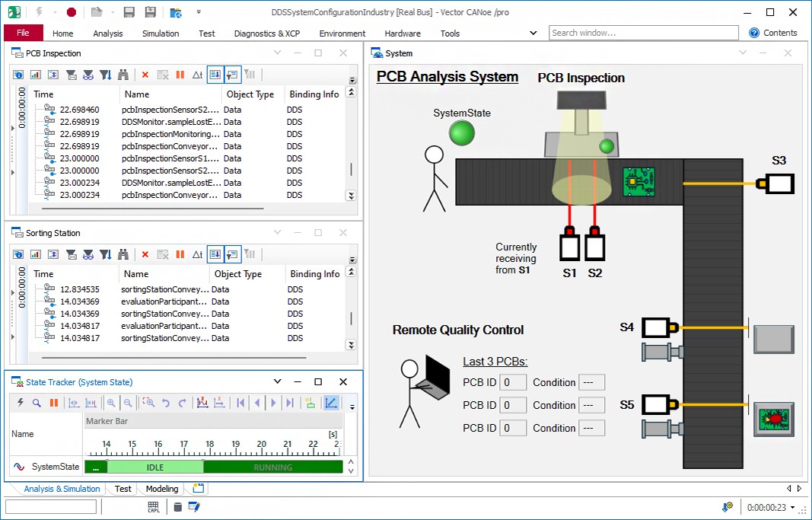Click the Search window input field
The image size is (812, 520).
coord(643,33)
